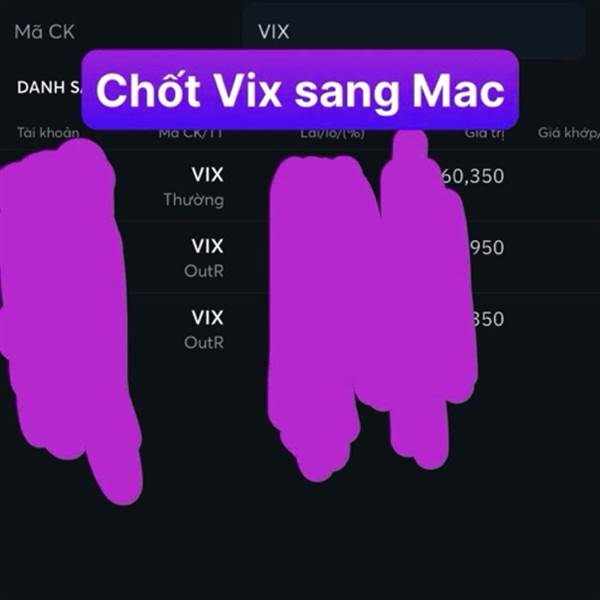Select VIX ticker in the row ending 950
This screenshot has width=600, height=600.
207,246
